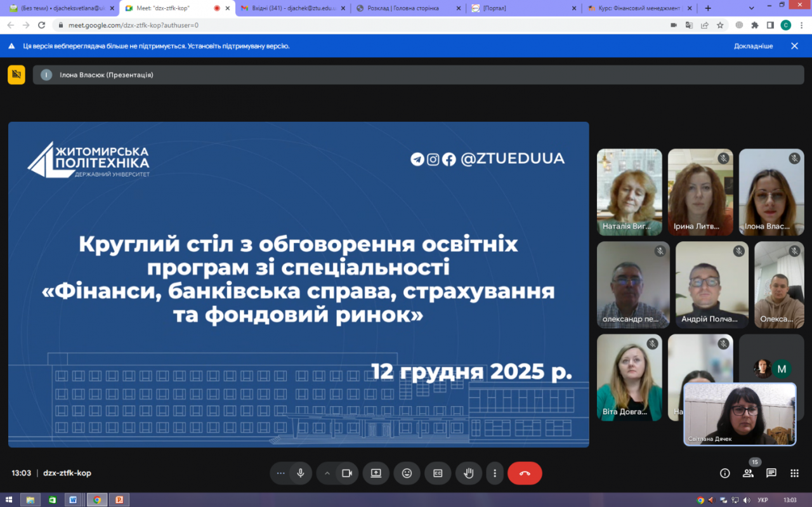Switch to the Gmail Вхідні (341) tab
The height and width of the screenshot is (507, 812).
291,8
